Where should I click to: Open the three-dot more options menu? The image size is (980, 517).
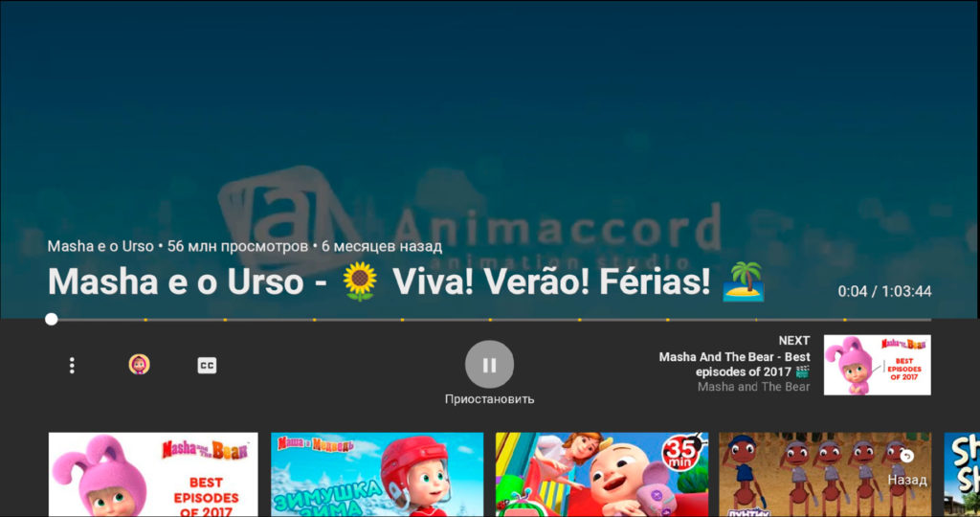[72, 365]
